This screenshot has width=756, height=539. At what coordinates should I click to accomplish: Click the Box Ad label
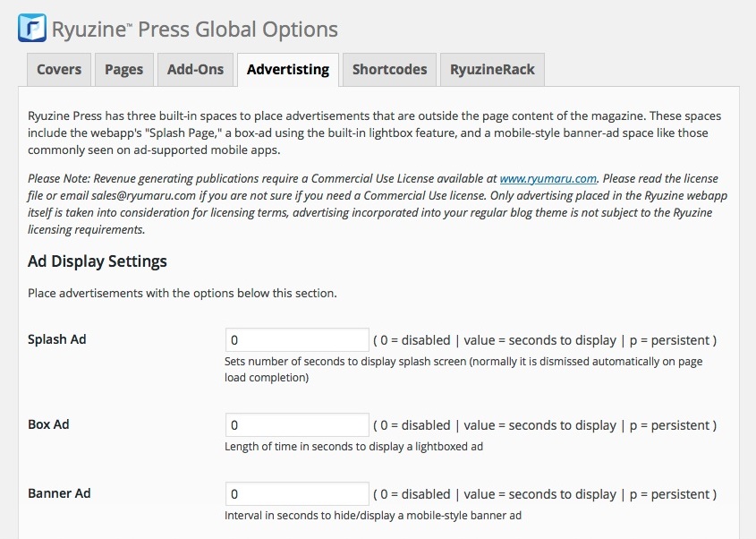(48, 424)
